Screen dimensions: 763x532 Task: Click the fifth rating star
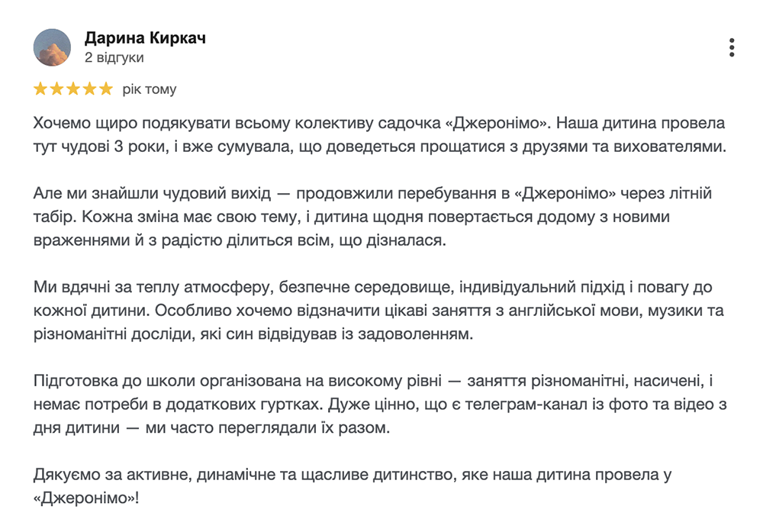pyautogui.click(x=105, y=89)
